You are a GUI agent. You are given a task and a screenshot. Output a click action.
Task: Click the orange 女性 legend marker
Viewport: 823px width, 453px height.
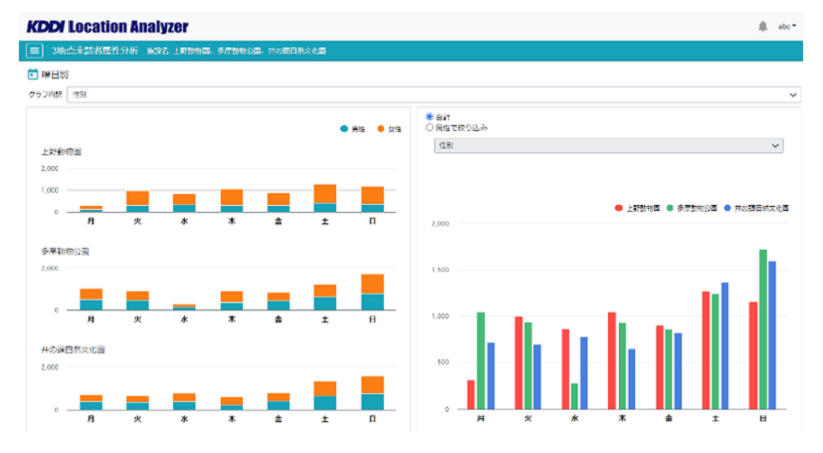[x=381, y=130]
